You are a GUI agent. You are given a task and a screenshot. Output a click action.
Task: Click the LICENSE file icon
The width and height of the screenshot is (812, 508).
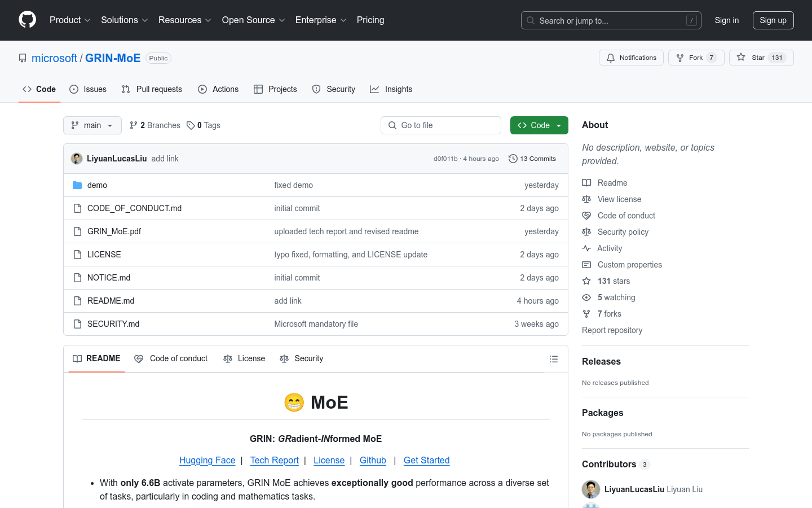point(77,255)
